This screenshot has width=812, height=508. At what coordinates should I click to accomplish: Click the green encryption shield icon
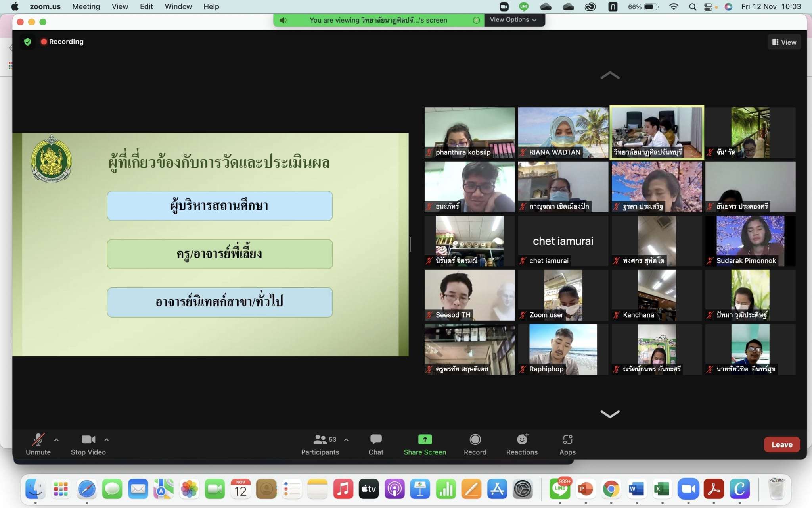(27, 42)
